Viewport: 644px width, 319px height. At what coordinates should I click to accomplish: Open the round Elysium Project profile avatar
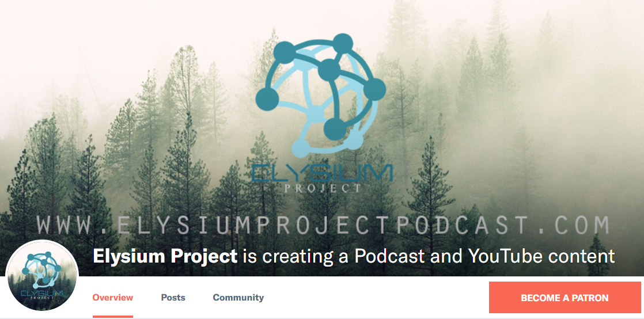coord(42,275)
